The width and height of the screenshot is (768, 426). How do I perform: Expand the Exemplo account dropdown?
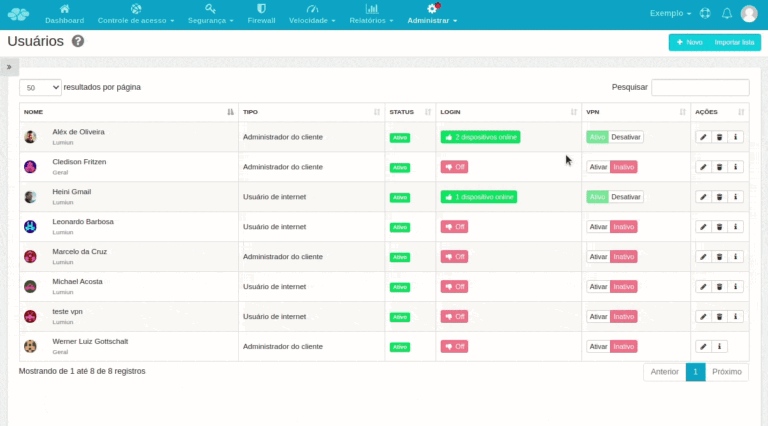(x=670, y=14)
